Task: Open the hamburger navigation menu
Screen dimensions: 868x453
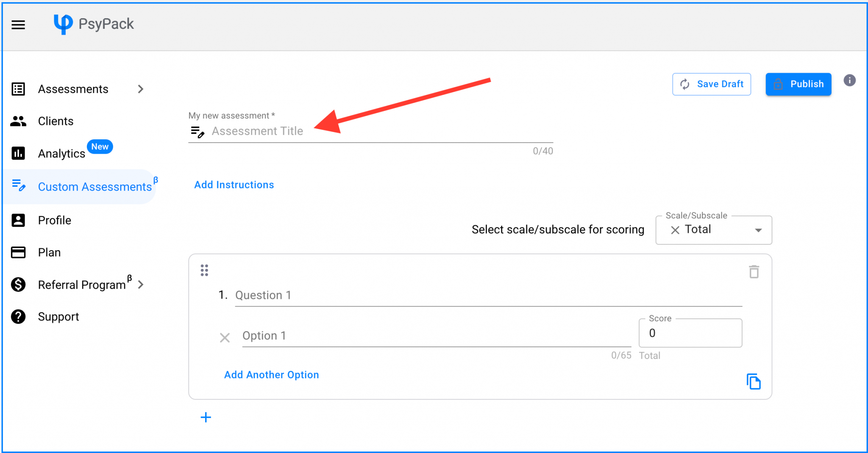Action: point(18,25)
